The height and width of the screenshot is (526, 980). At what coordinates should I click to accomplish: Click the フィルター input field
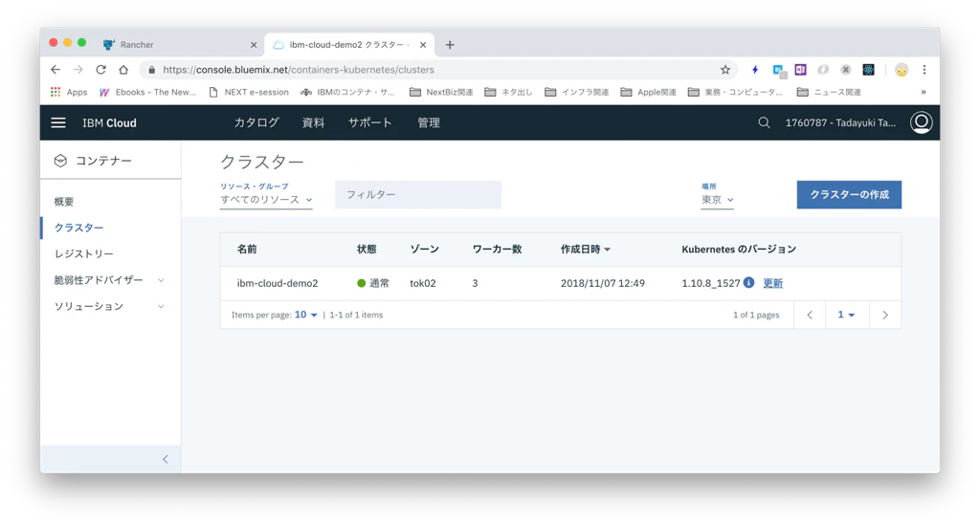point(418,194)
